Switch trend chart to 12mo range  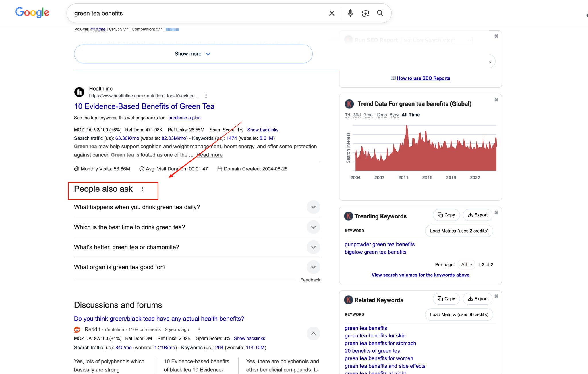click(381, 115)
